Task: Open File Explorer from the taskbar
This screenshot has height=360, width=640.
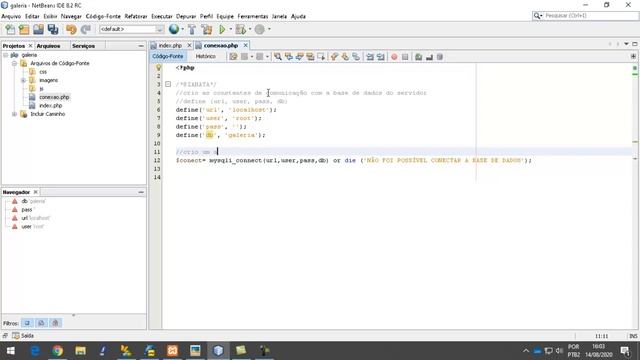Action: pos(80,351)
